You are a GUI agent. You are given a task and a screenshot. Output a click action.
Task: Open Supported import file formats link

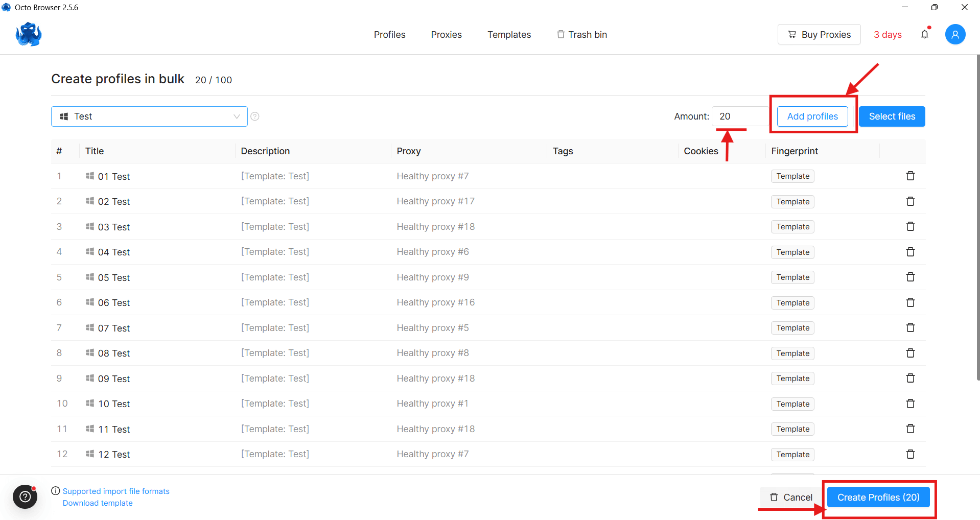116,491
